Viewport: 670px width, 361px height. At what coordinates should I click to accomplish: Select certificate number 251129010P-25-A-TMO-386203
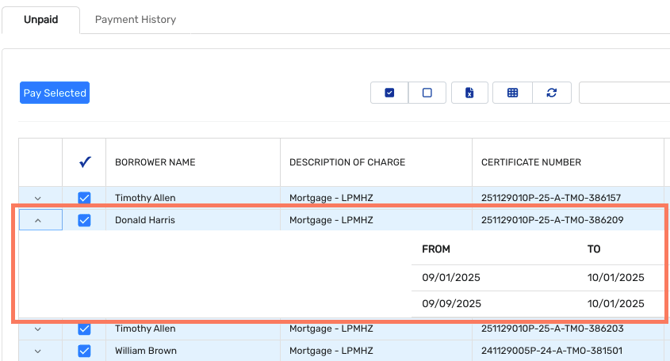[x=552, y=329]
